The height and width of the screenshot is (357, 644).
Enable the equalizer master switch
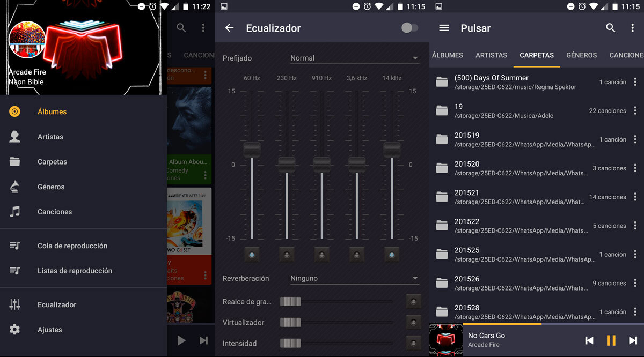click(409, 28)
